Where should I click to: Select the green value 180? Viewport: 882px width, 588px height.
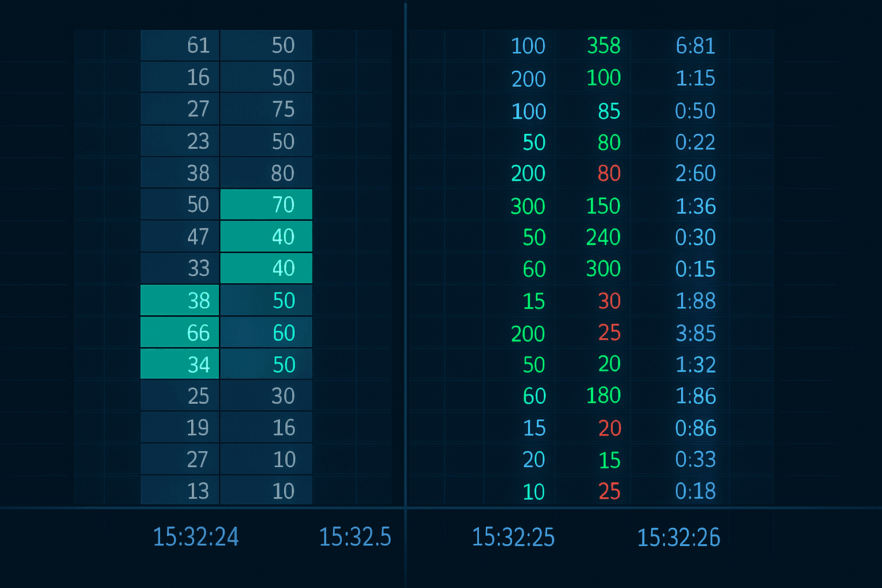pyautogui.click(x=604, y=396)
